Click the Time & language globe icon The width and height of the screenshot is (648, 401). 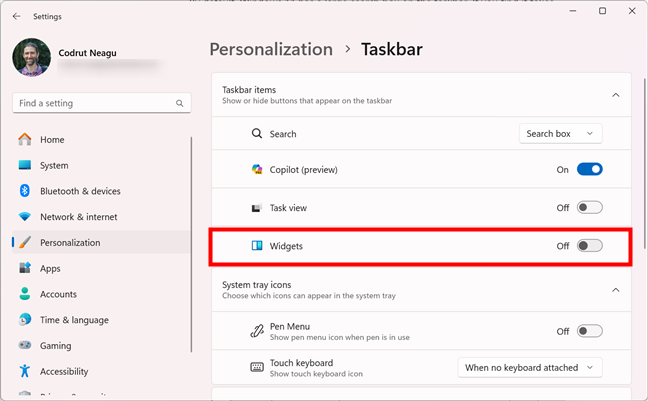pyautogui.click(x=25, y=319)
